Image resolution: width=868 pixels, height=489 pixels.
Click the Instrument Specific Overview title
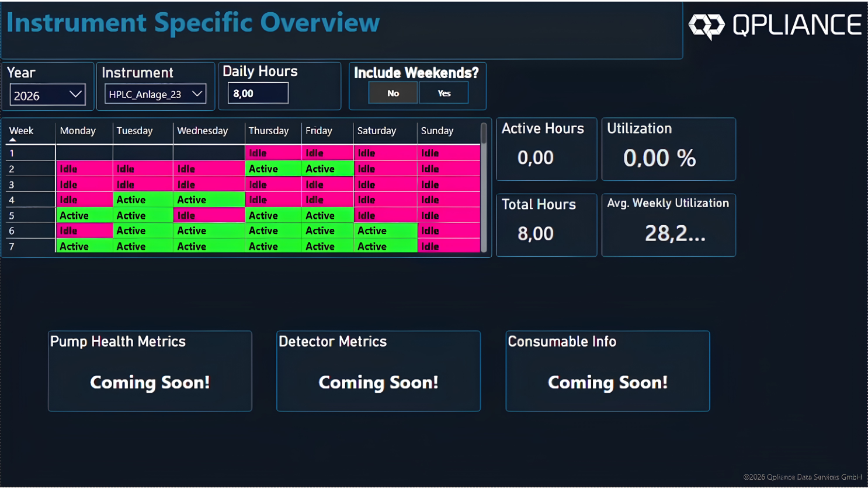193,23
